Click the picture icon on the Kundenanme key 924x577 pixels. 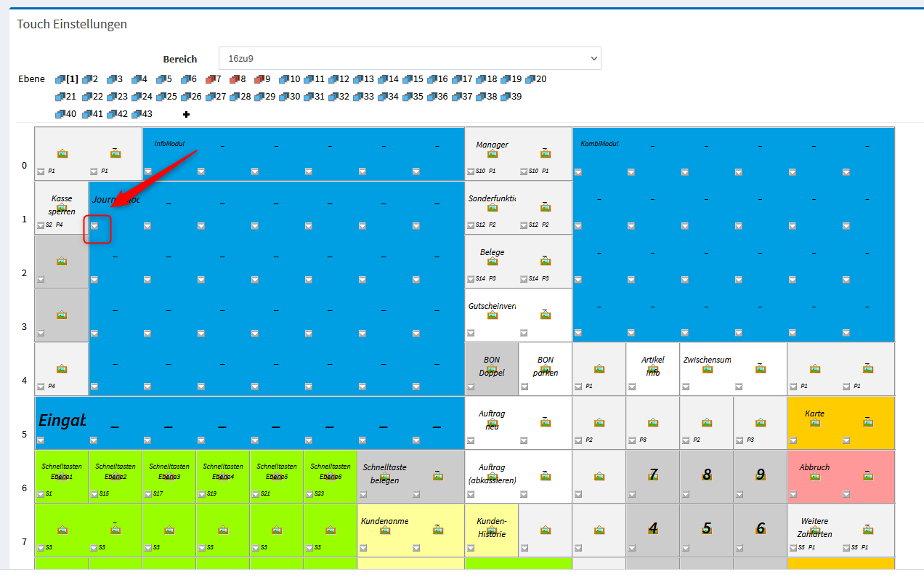(385, 530)
